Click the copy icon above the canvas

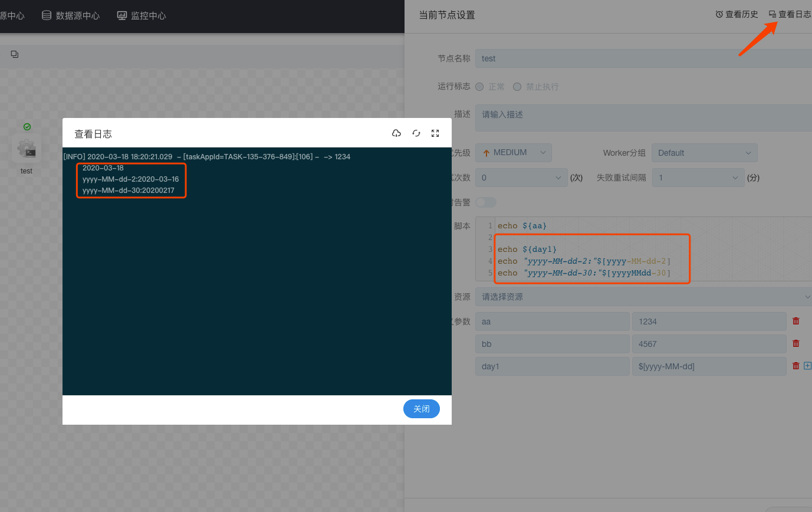(15, 54)
